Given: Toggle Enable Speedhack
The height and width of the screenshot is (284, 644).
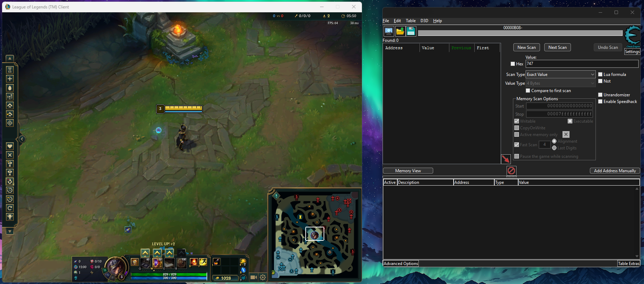Looking at the screenshot, I should 600,102.
